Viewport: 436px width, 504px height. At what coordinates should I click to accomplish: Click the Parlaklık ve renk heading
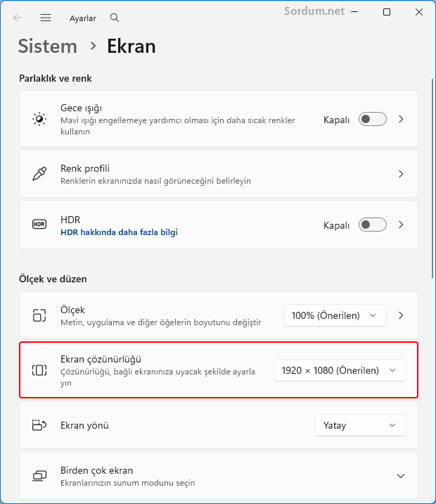point(56,78)
